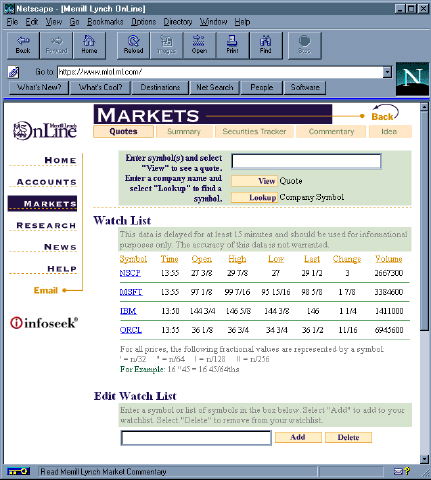This screenshot has width=431, height=480.
Task: Click the orange Back arrow on page
Action: point(385,113)
